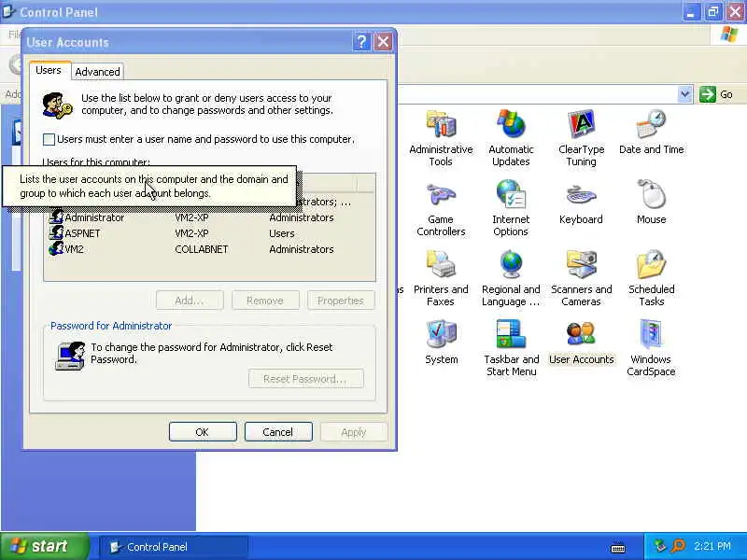Click the green Go arrow button
Image resolution: width=747 pixels, height=560 pixels.
click(x=708, y=94)
